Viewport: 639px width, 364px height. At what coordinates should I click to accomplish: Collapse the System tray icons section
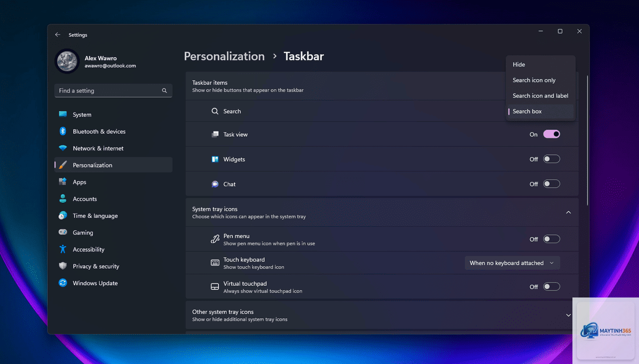(568, 212)
